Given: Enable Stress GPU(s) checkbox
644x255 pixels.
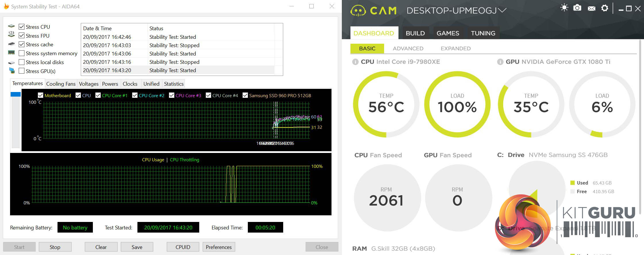Looking at the screenshot, I should point(22,71).
